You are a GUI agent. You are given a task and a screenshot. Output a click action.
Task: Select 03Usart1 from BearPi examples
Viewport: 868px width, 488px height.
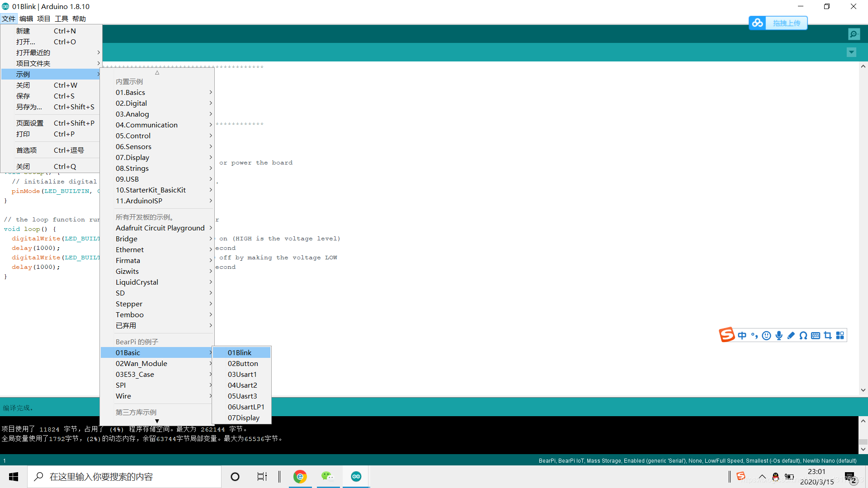click(242, 374)
